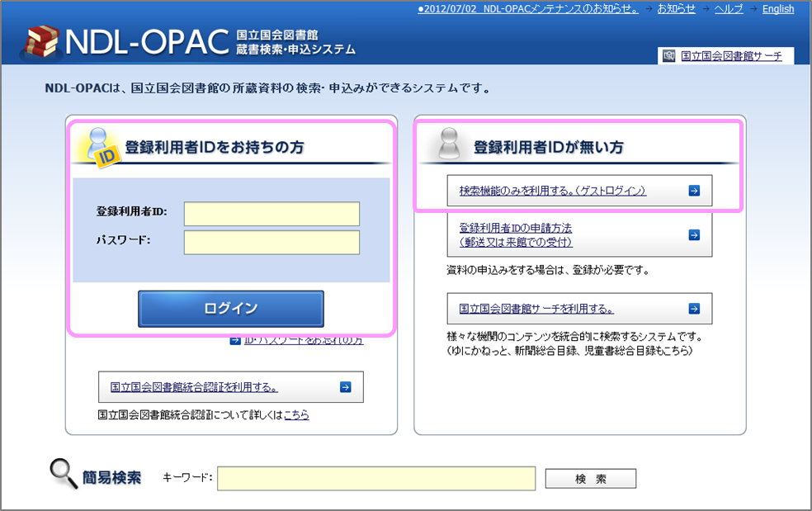Click the magnifying glass 簡易検索 icon
This screenshot has height=511, width=812.
click(64, 474)
